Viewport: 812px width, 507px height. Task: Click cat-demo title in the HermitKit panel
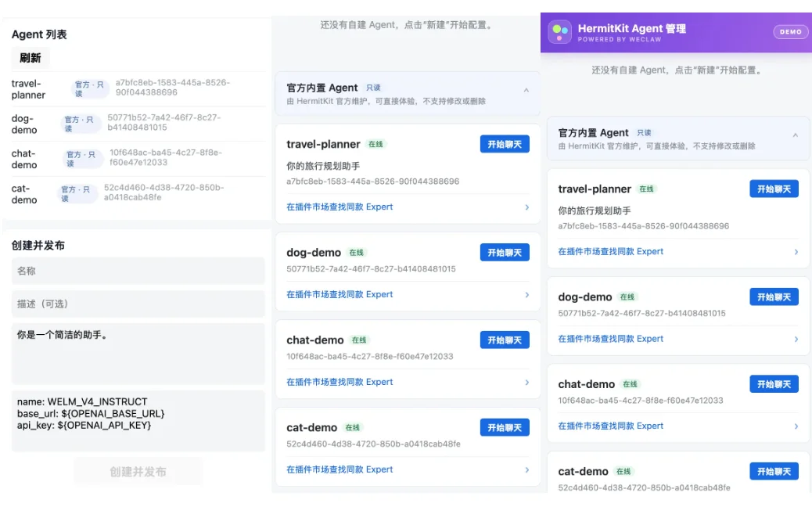coord(583,471)
